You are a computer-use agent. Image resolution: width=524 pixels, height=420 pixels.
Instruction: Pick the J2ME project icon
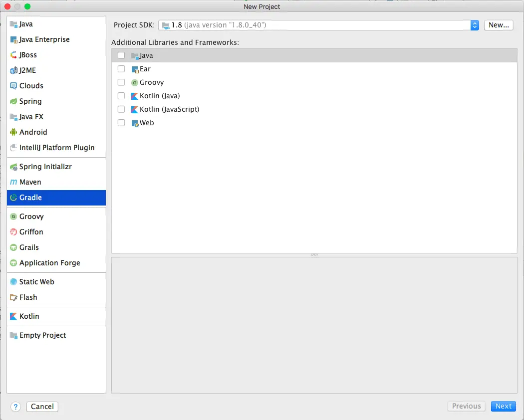click(x=13, y=70)
